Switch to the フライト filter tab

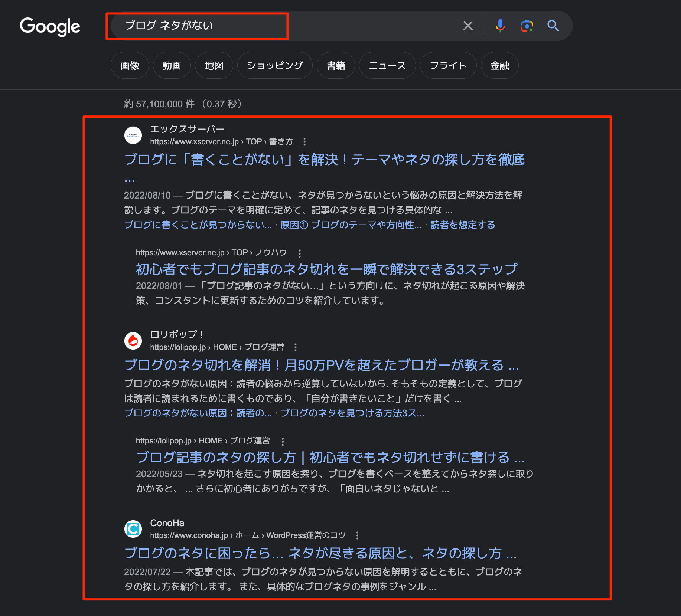(448, 65)
